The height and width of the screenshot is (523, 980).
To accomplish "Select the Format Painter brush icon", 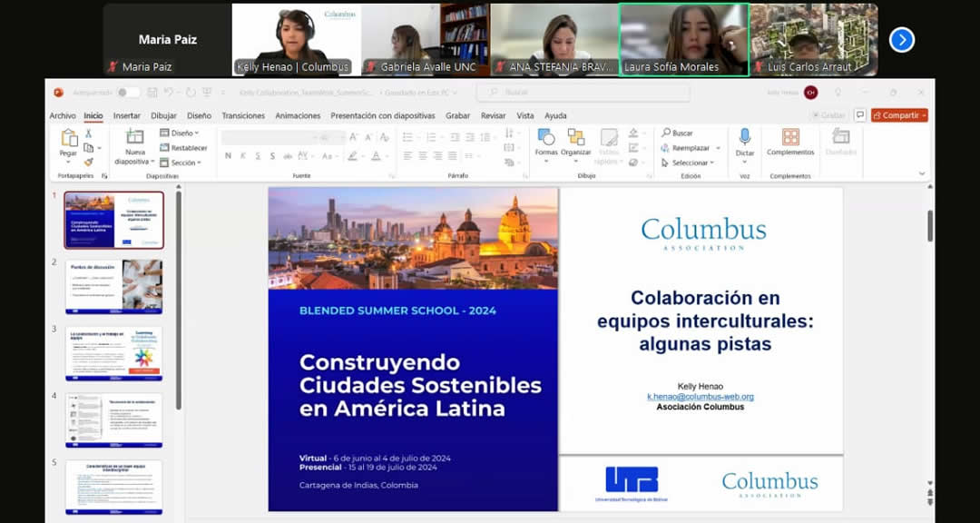I will [89, 162].
